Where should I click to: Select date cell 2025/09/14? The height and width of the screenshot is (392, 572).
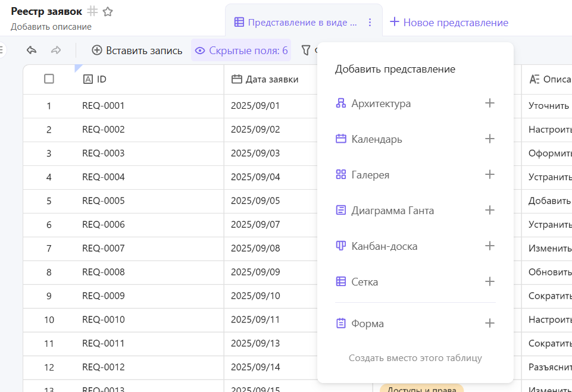pos(271,367)
